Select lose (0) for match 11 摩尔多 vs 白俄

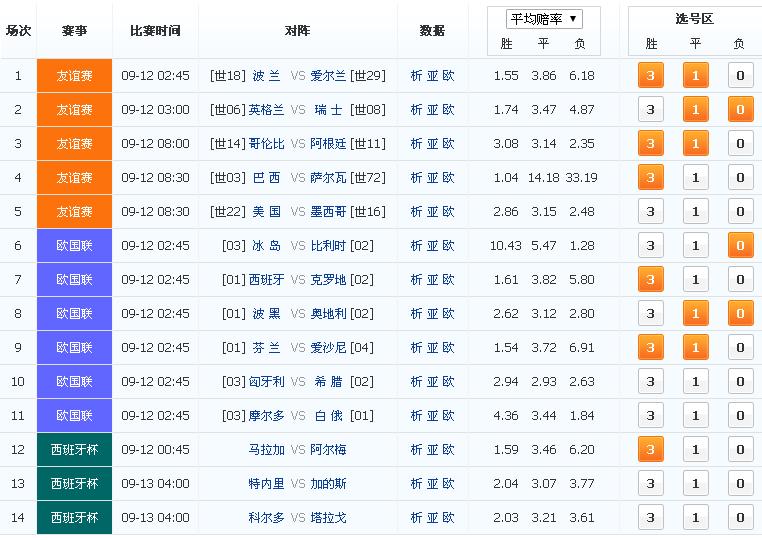(740, 416)
